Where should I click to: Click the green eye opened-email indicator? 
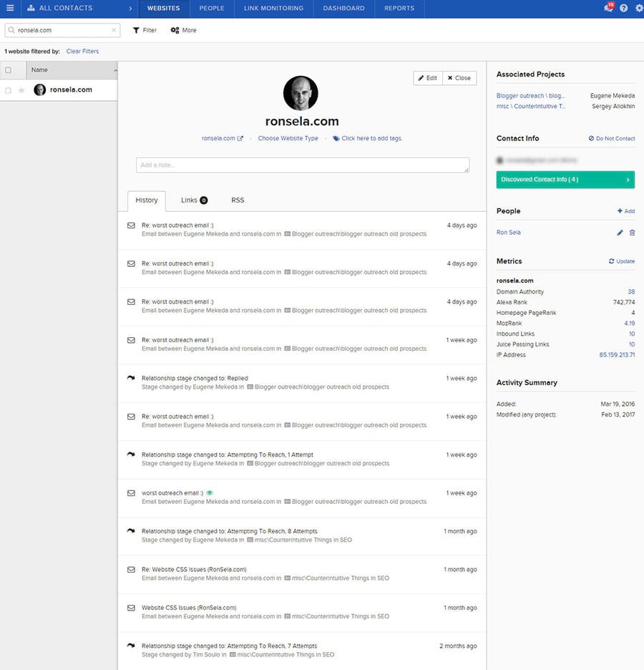coord(209,492)
